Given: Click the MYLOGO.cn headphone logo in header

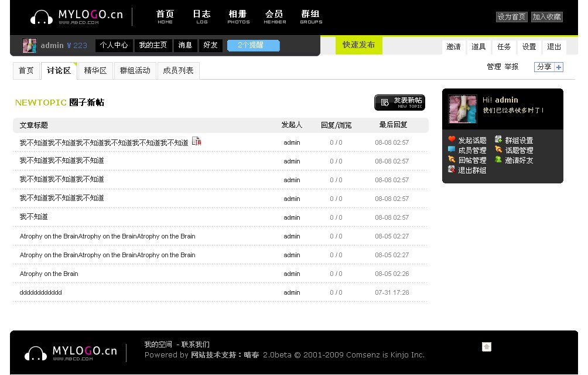Looking at the screenshot, I should tap(77, 17).
